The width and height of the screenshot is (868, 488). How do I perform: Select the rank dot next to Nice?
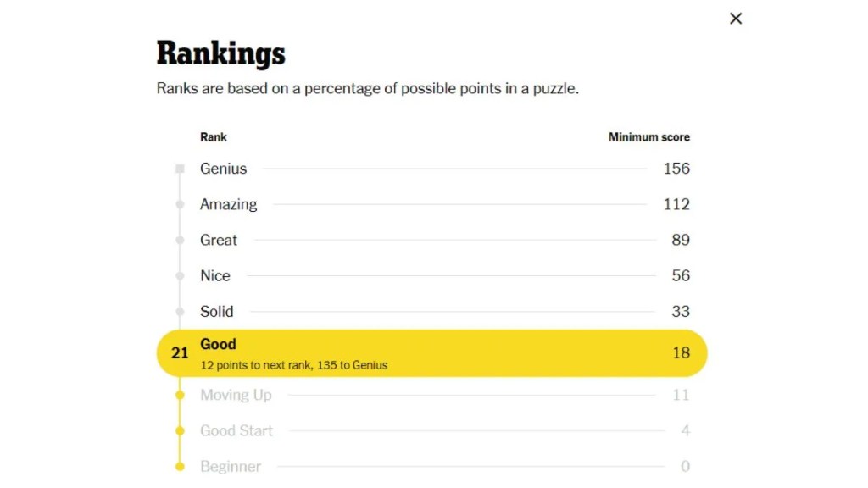[180, 275]
